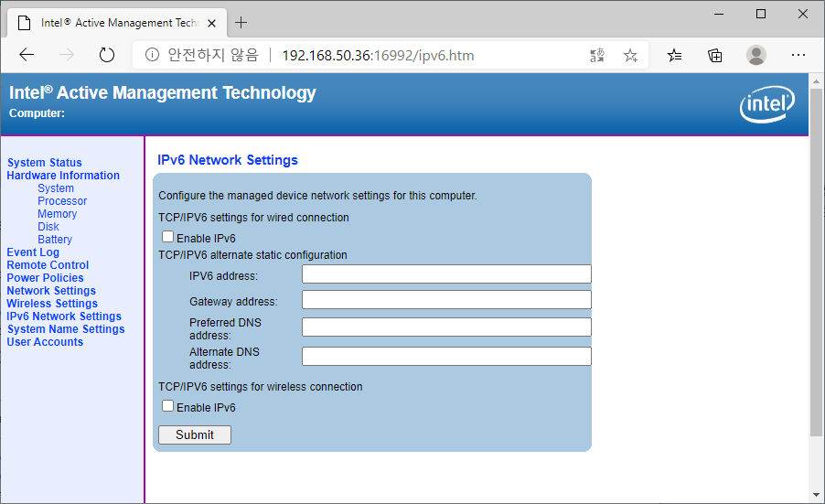Click the page scrollbar up arrow

(x=816, y=81)
